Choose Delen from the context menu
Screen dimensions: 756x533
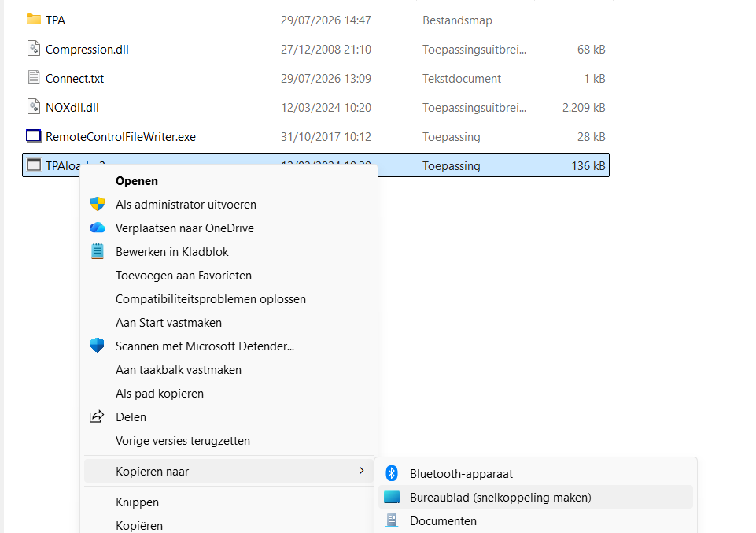click(x=229, y=417)
